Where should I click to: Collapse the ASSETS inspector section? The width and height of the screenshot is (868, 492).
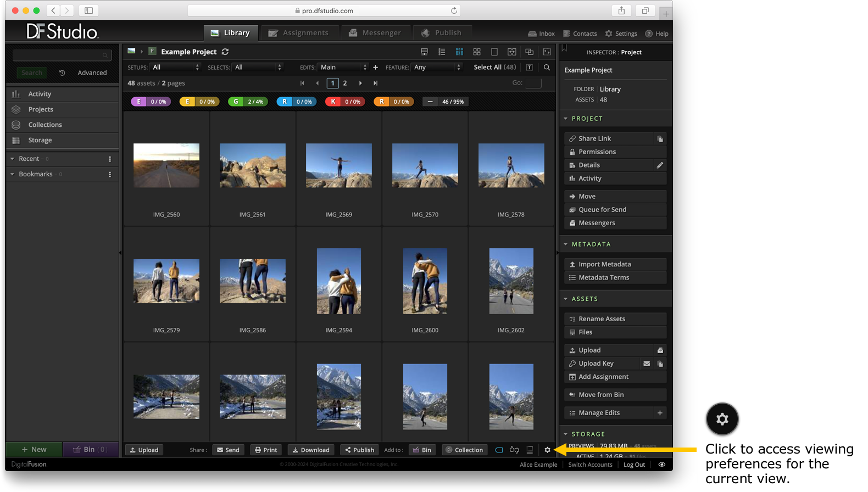[566, 299]
